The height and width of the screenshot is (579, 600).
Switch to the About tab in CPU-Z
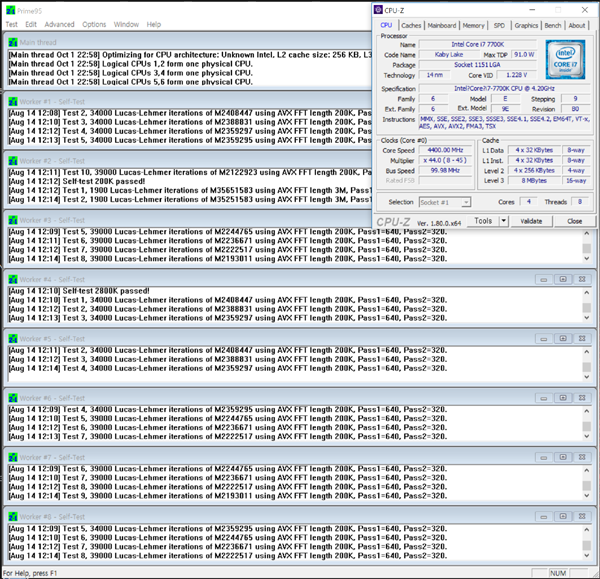[577, 26]
